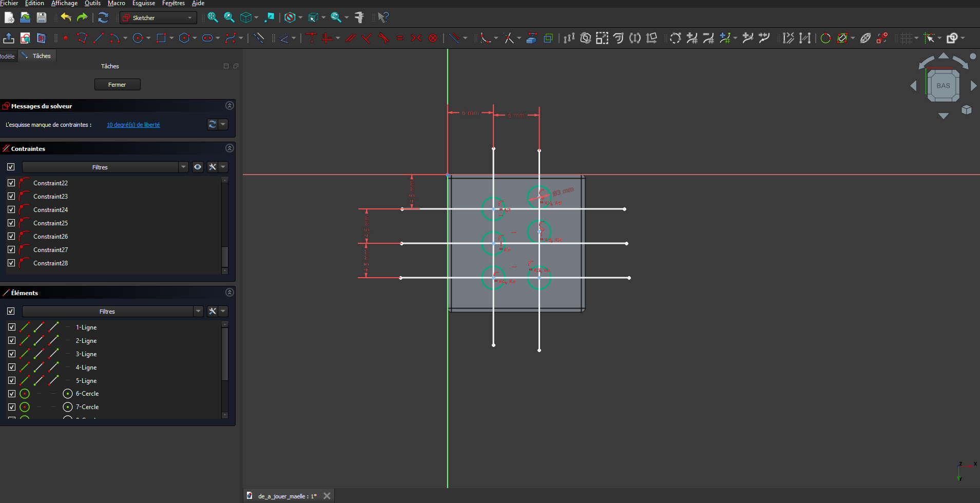Click the undo arrow icon
The width and height of the screenshot is (980, 503).
(66, 17)
